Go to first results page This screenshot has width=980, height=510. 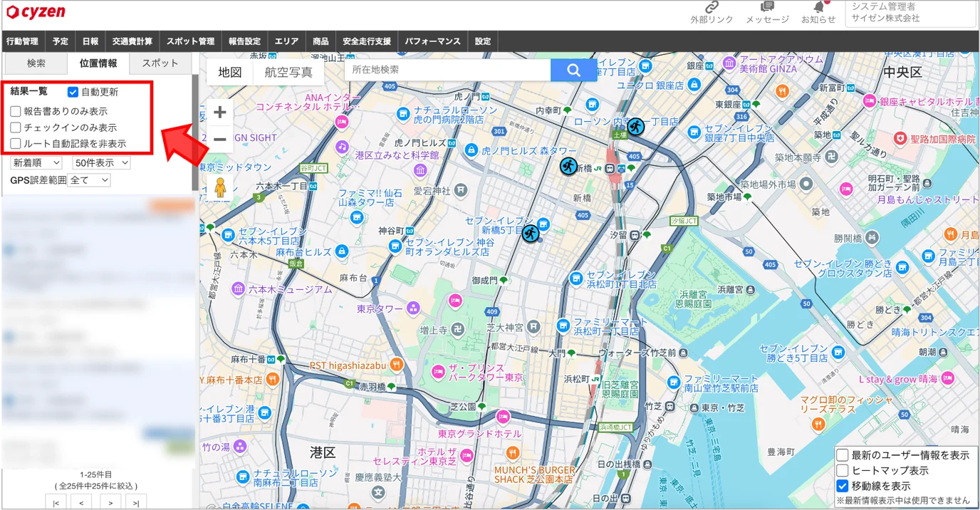coord(56,502)
